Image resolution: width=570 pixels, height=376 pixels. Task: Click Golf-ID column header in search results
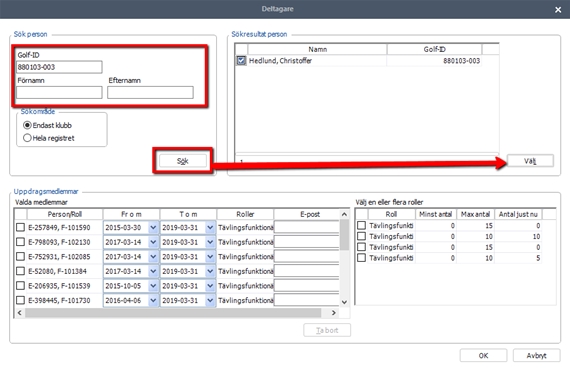click(434, 49)
